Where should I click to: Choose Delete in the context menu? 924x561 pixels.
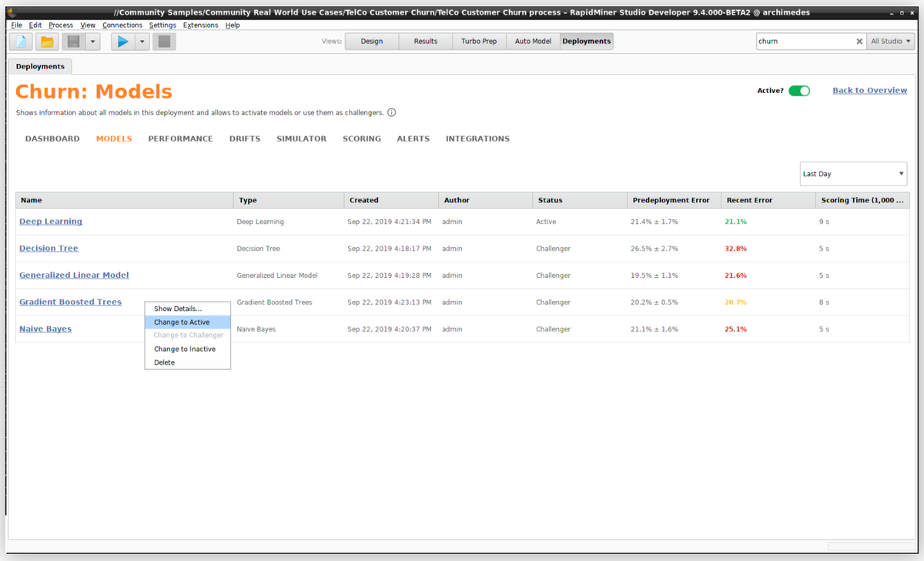coord(187,362)
